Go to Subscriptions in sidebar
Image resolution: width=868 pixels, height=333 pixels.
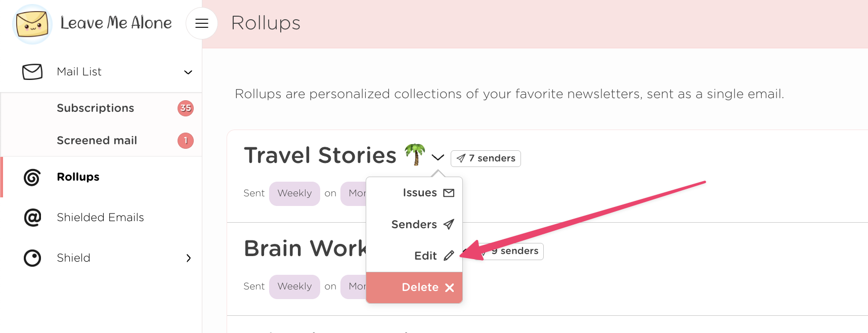(96, 108)
